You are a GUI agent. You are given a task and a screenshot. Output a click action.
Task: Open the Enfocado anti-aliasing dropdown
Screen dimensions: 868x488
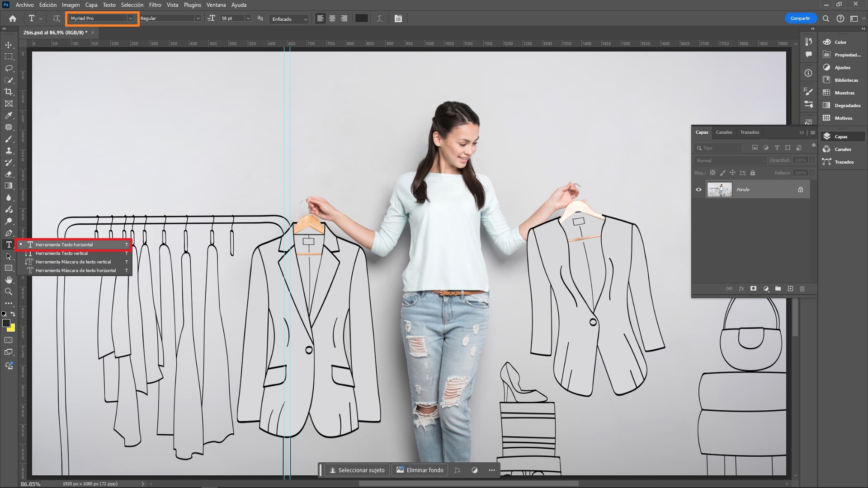pos(289,19)
